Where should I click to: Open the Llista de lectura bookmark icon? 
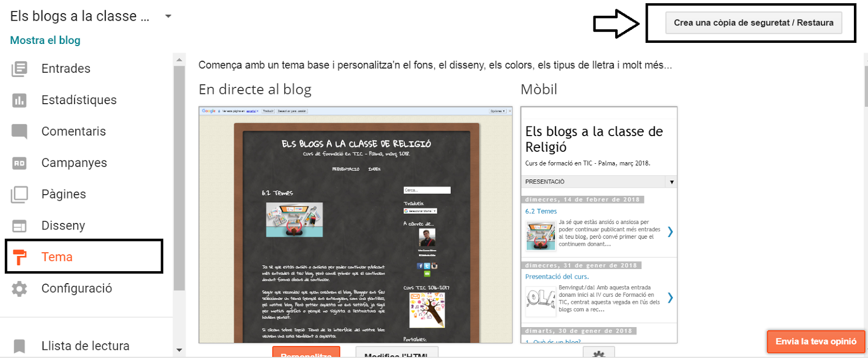pyautogui.click(x=20, y=346)
